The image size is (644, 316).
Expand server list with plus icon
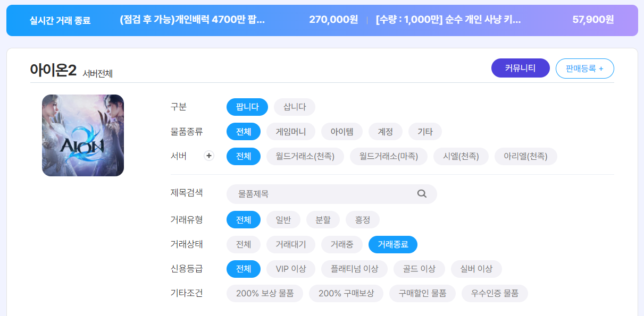point(209,156)
